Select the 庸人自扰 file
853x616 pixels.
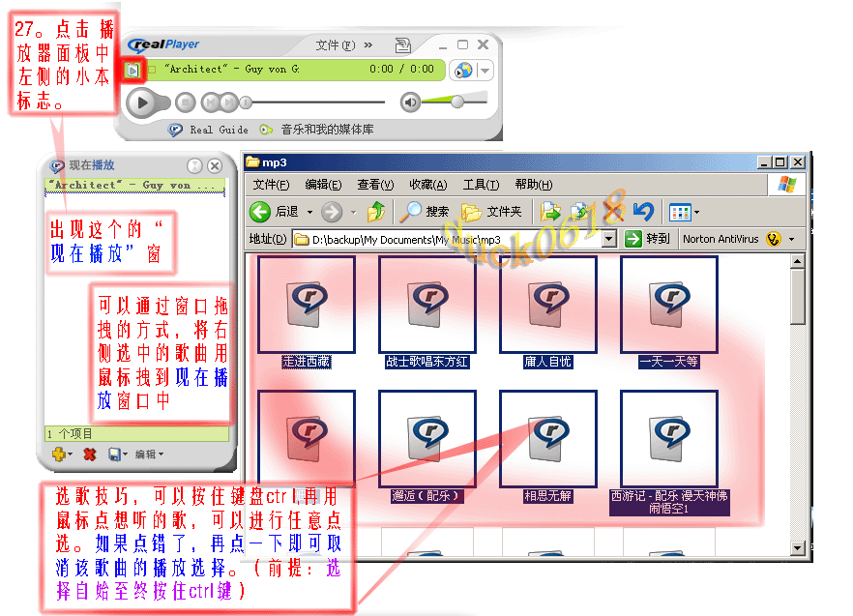547,313
